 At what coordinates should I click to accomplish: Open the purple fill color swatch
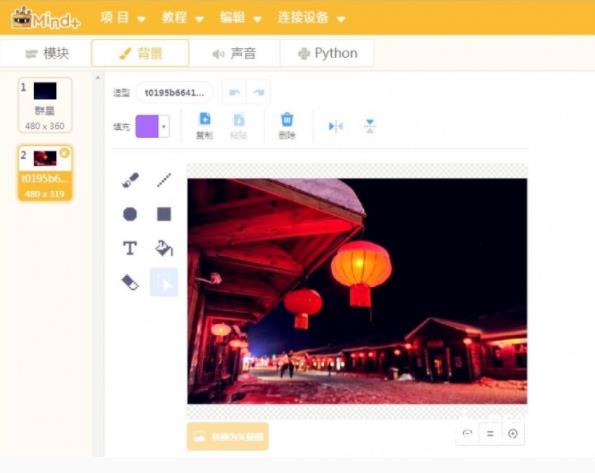click(x=147, y=126)
